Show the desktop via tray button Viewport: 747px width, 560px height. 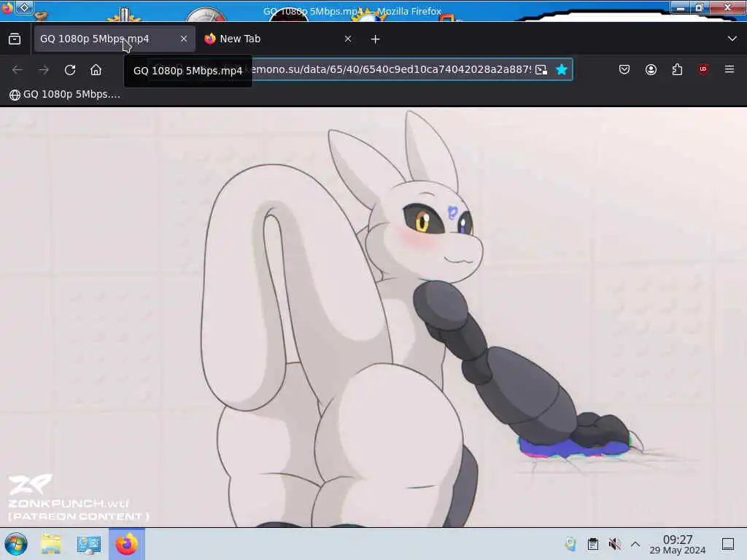[727, 544]
